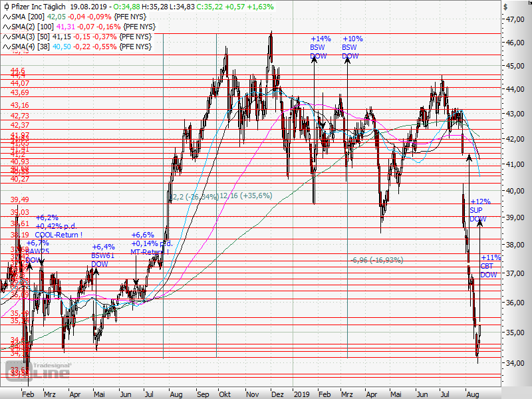Image resolution: width=532 pixels, height=399 pixels.
Task: Click the Nov label on the time axis
Action: (x=253, y=394)
